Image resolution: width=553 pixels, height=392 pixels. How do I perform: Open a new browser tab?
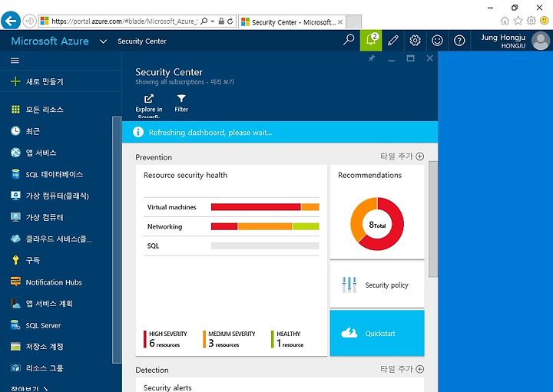click(353, 21)
